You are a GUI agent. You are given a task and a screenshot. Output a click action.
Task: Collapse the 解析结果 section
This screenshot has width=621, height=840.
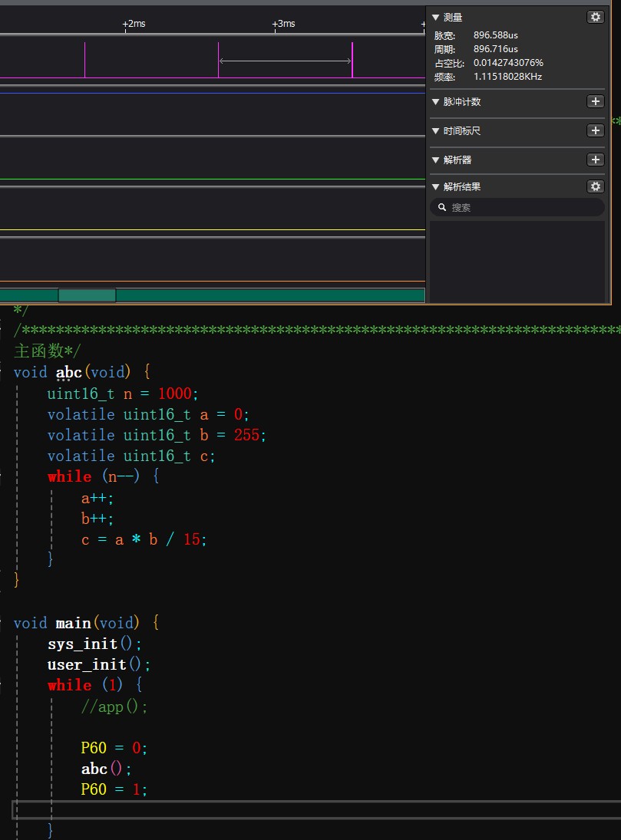436,187
